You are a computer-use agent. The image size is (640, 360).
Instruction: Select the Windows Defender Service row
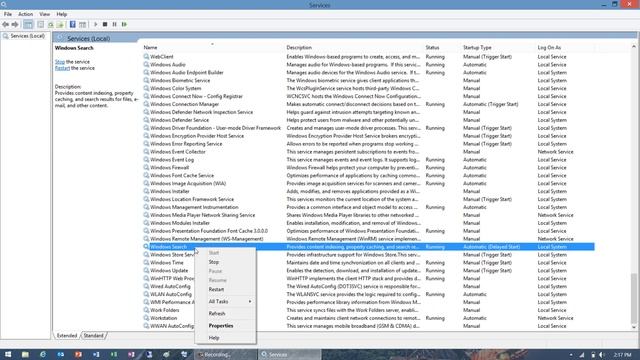click(369, 120)
